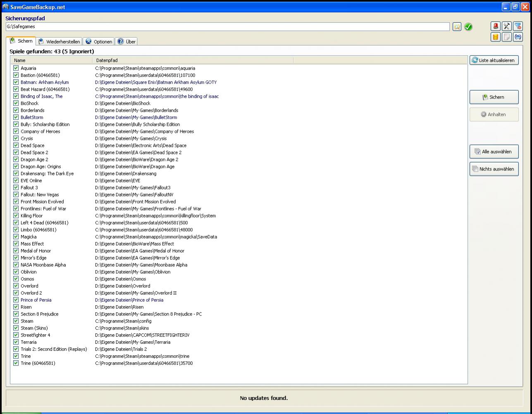532x414 pixels.
Task: Select the Limbo (60466581) entry
Action: point(38,230)
